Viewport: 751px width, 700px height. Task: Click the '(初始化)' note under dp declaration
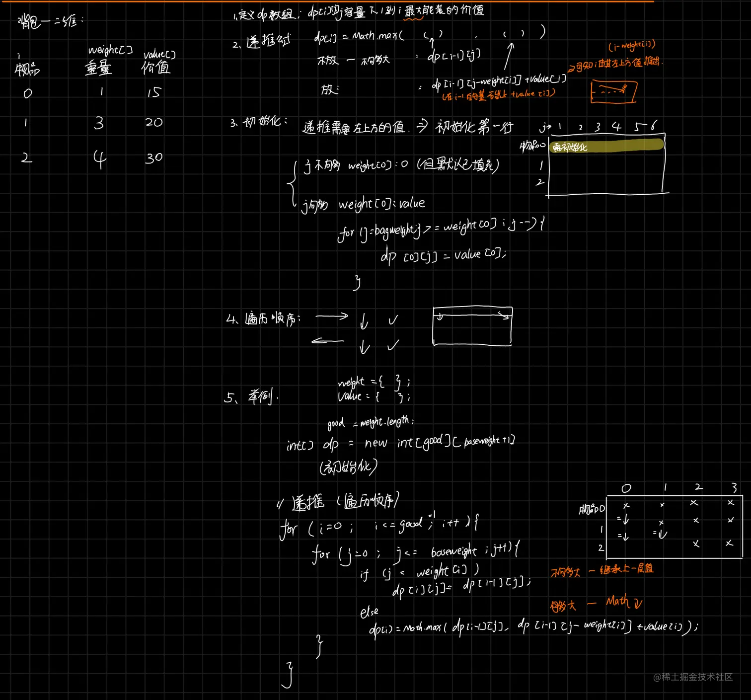[349, 467]
